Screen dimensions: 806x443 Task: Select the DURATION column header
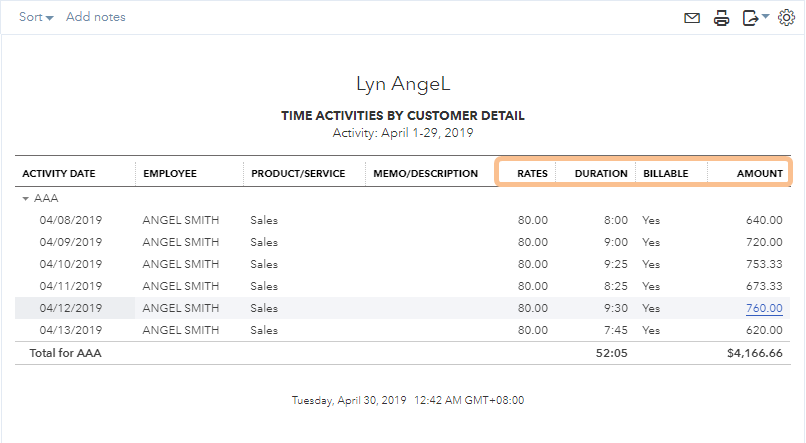coord(601,174)
